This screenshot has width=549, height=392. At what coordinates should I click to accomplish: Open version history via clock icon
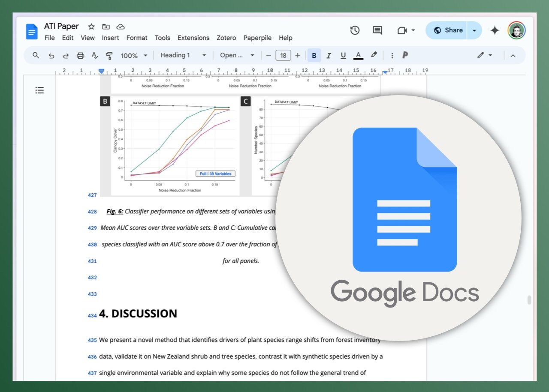pos(355,30)
